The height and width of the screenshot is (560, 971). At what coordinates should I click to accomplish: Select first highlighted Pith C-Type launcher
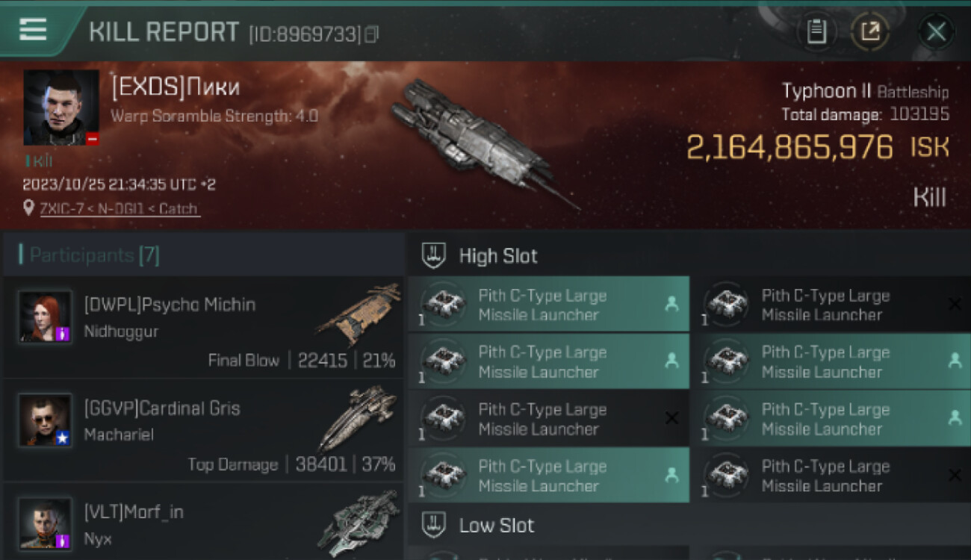click(x=548, y=305)
